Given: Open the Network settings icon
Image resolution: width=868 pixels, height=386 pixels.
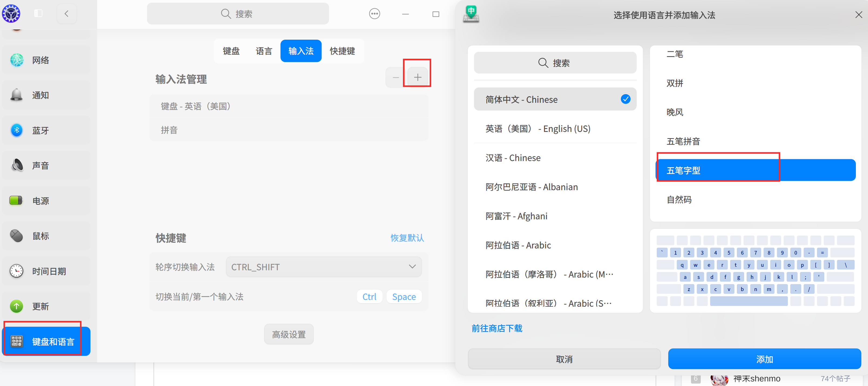Looking at the screenshot, I should coord(16,60).
